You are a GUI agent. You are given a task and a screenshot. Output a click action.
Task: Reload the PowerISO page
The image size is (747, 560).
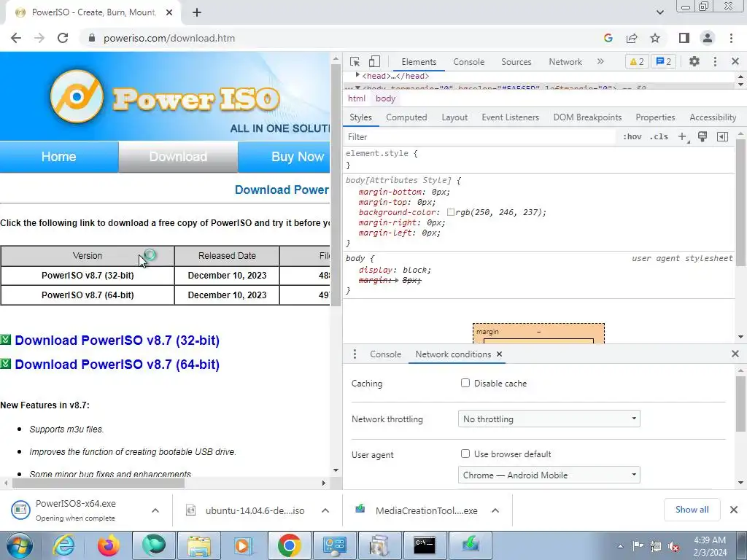pyautogui.click(x=63, y=38)
